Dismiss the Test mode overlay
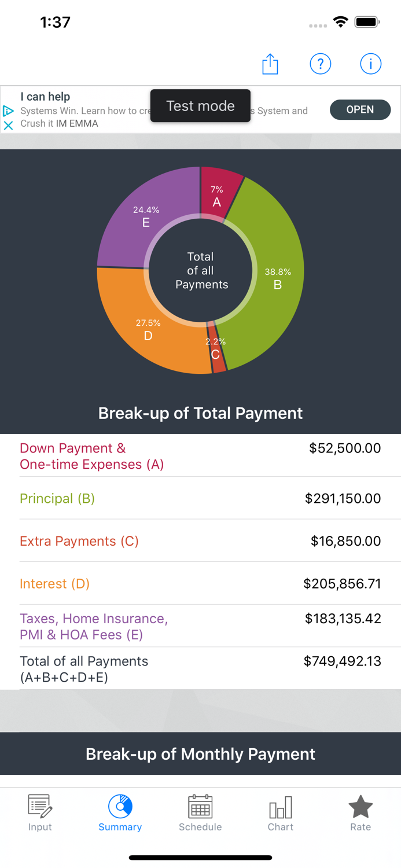Viewport: 401px width, 868px height. 200,106
